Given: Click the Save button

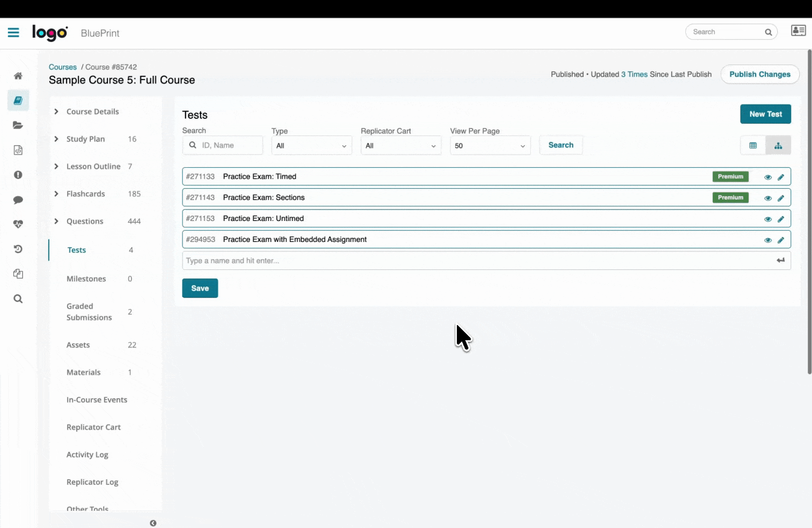Looking at the screenshot, I should [x=200, y=288].
